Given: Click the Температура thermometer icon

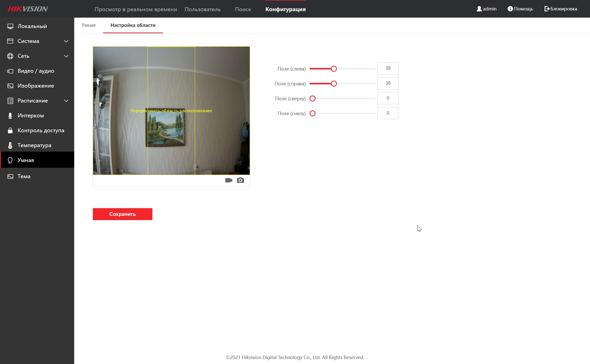Looking at the screenshot, I should [10, 145].
